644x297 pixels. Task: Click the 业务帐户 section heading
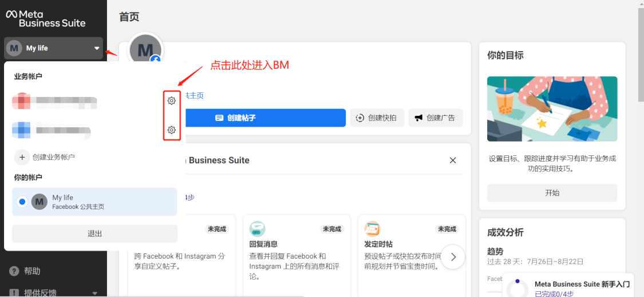pos(28,76)
